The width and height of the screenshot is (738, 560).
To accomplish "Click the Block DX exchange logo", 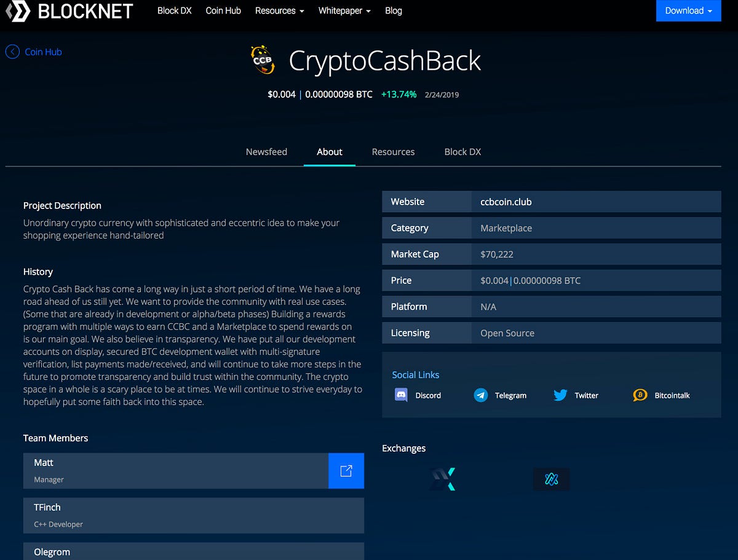I will coord(443,479).
